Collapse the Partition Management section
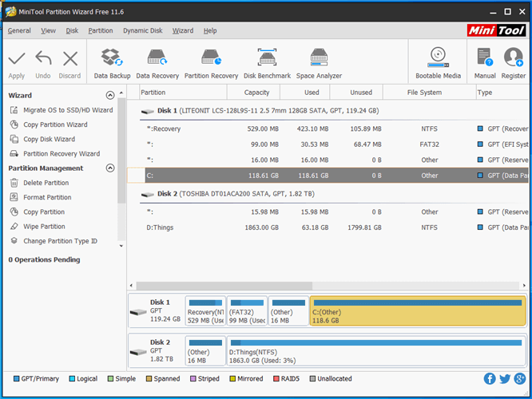The height and width of the screenshot is (399, 532). 110,168
